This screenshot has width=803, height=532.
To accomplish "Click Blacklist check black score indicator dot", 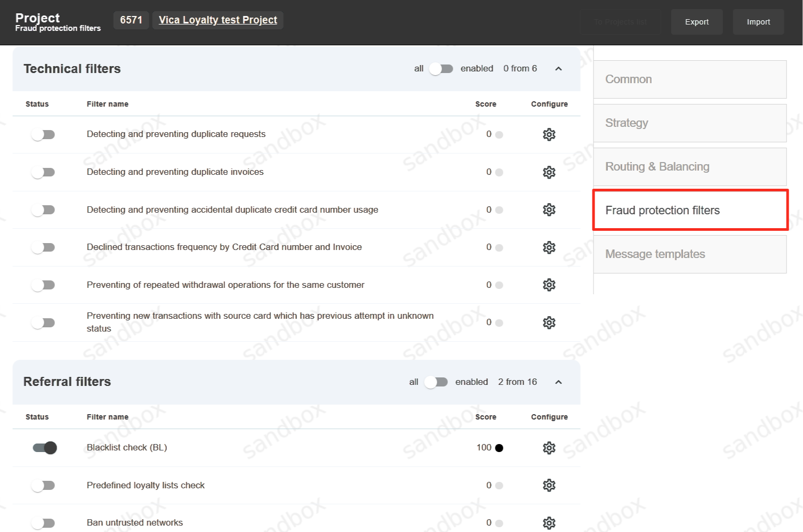I will 499,448.
